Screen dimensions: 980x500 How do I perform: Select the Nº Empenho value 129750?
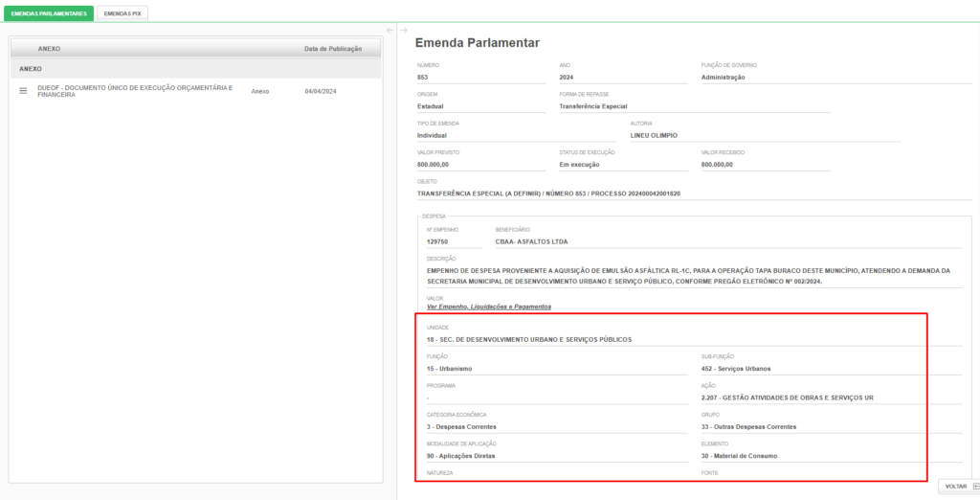pos(455,241)
